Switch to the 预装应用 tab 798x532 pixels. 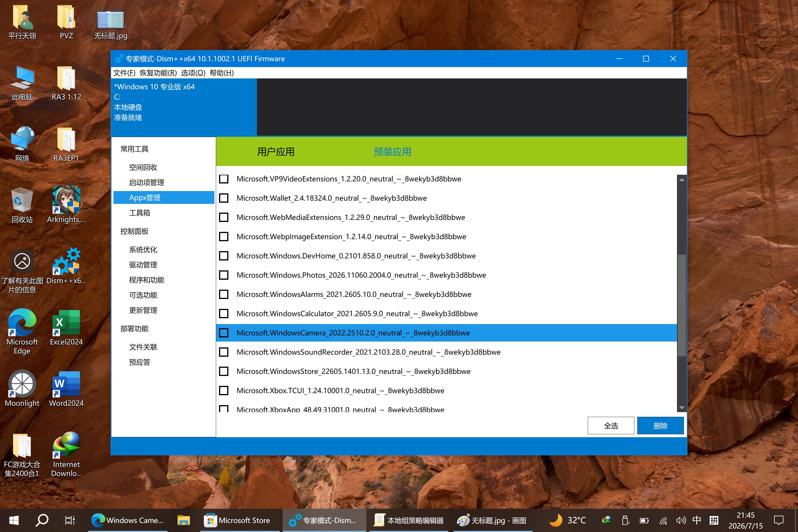coord(392,152)
